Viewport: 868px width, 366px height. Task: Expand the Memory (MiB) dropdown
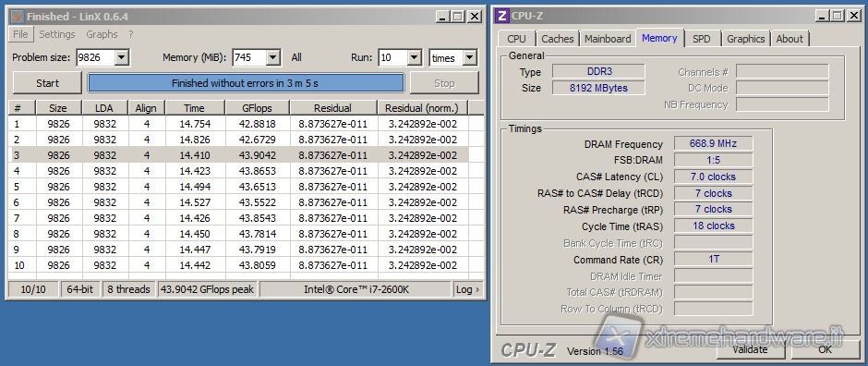coord(273,57)
